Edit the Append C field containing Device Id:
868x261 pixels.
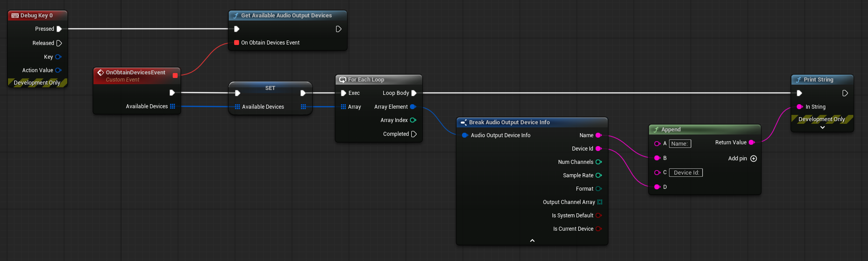click(686, 173)
